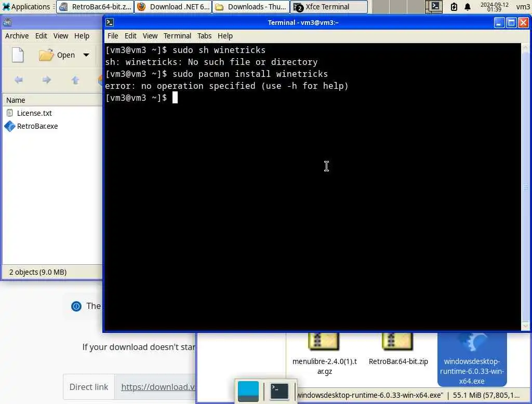Open the Tabs menu in the Terminal window

[x=204, y=36]
